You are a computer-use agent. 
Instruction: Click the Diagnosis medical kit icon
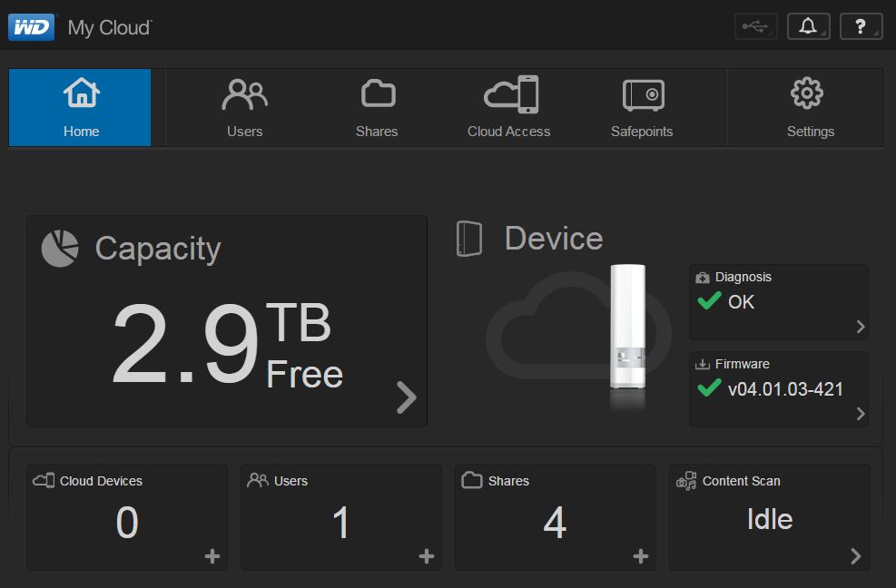(x=703, y=278)
